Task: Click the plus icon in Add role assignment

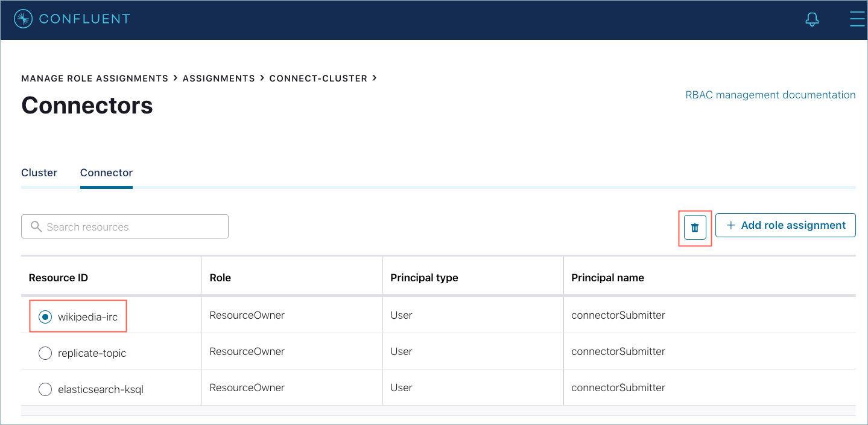Action: click(x=730, y=225)
